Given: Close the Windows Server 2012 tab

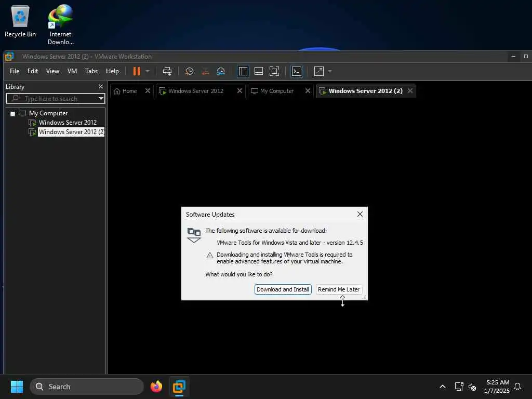Looking at the screenshot, I should (x=240, y=90).
